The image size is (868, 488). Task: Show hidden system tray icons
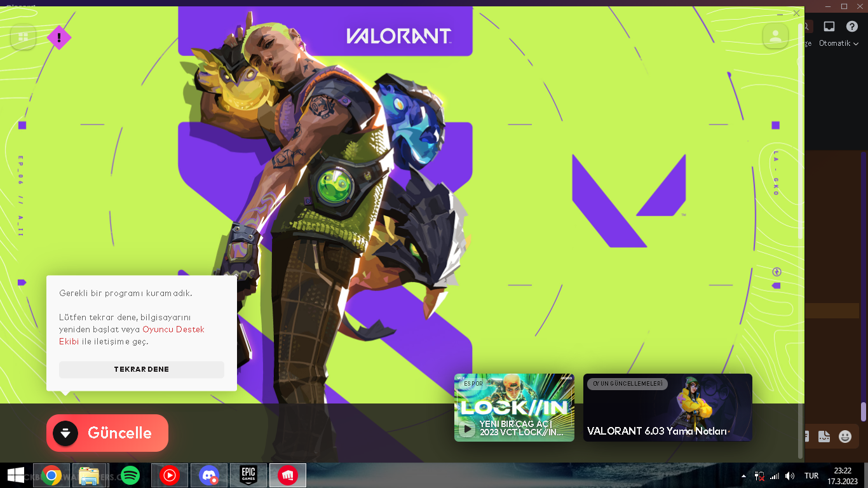(743, 476)
